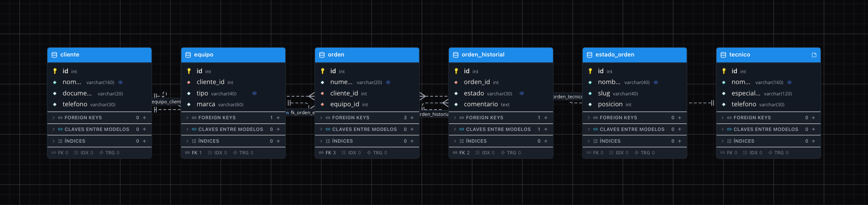Click the IDX 0 index counter in the cliente footer
This screenshot has height=205, width=868.
tap(84, 153)
